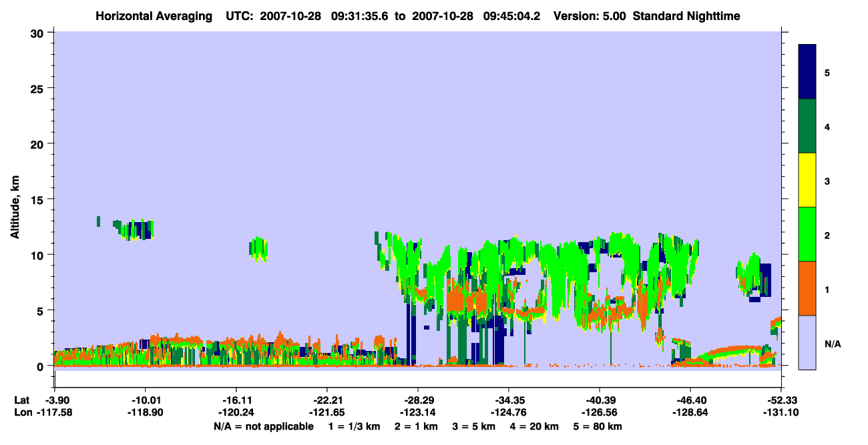Pick the bright green level 2 swatch
Viewport: 868px width, 445px height.
[x=807, y=234]
